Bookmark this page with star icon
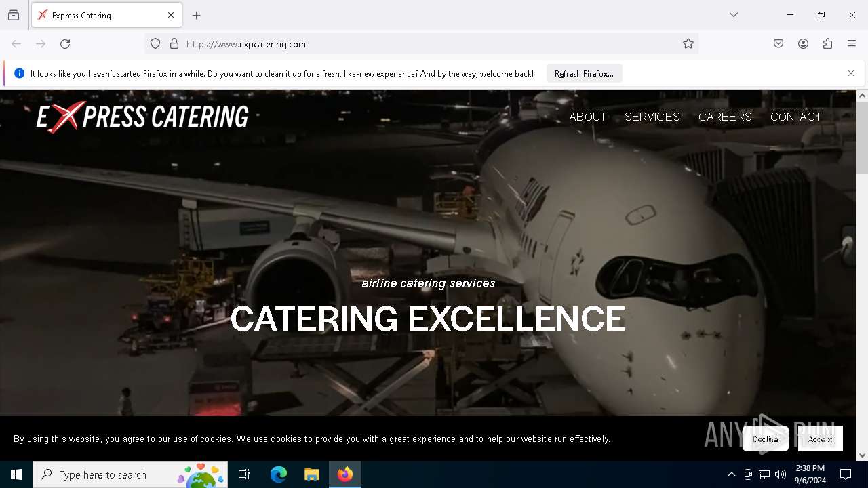Screen dimensions: 868x488 click(688, 44)
